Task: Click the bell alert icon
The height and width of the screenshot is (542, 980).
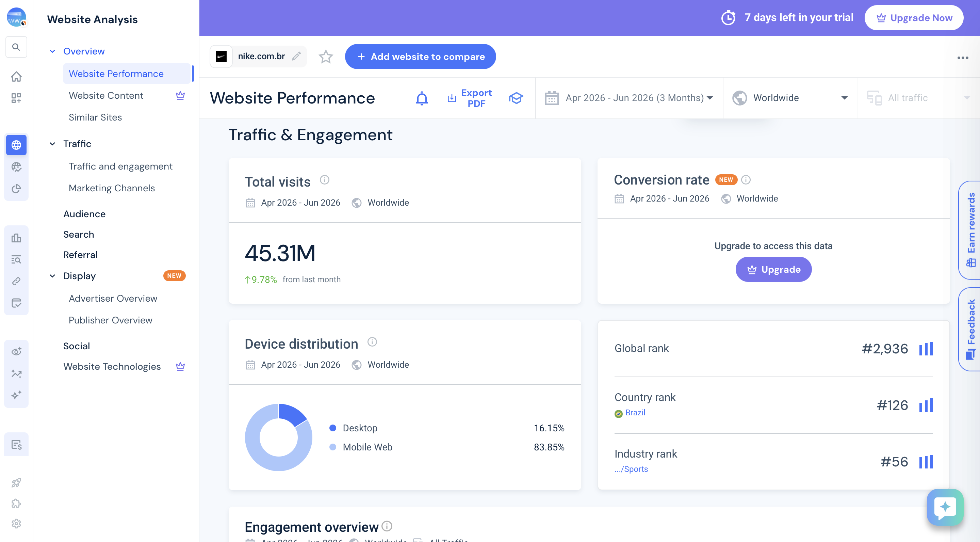Action: [422, 98]
